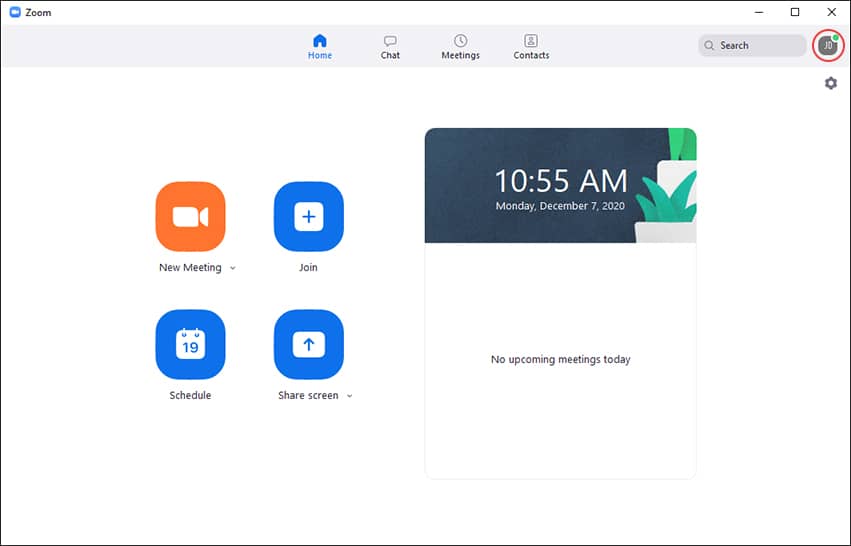The height and width of the screenshot is (546, 851).
Task: Open the Chat tab
Action: [x=390, y=47]
